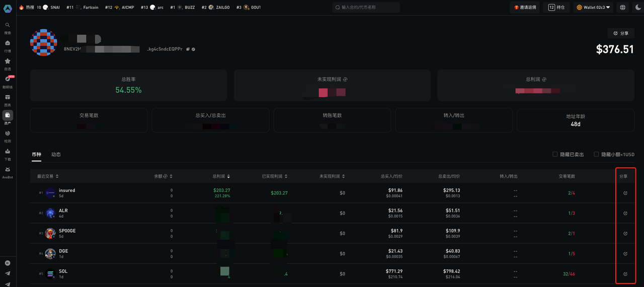Image resolution: width=644 pixels, height=287 pixels.
Task: Sort the table by 总利润 column
Action: coord(221,176)
